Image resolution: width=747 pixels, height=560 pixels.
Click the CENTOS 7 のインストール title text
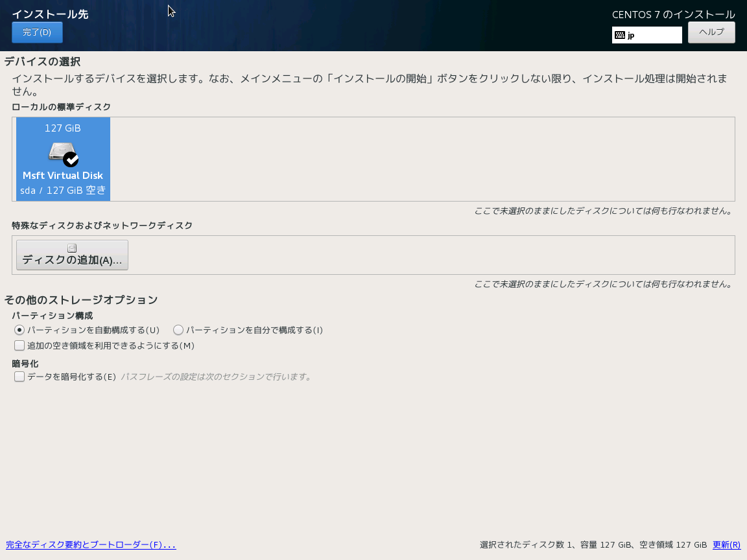[674, 15]
